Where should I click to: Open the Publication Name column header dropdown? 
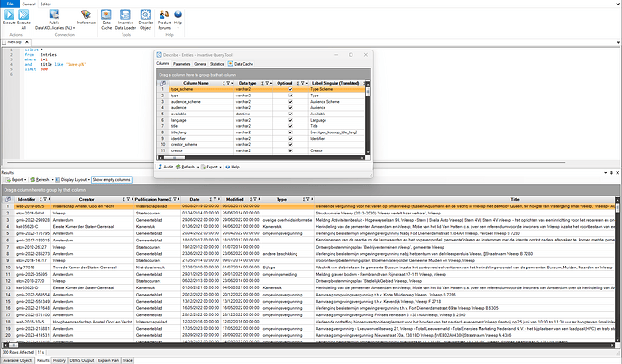[178, 199]
